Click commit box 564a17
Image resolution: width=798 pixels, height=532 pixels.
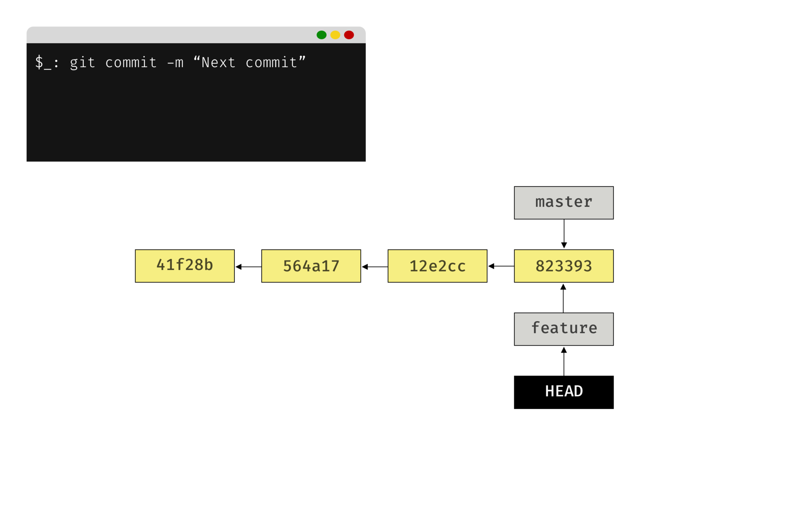tap(311, 266)
